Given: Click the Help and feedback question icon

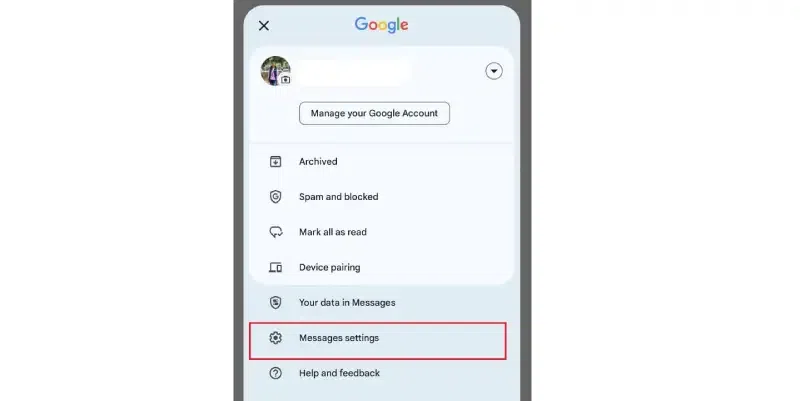Looking at the screenshot, I should click(x=276, y=373).
